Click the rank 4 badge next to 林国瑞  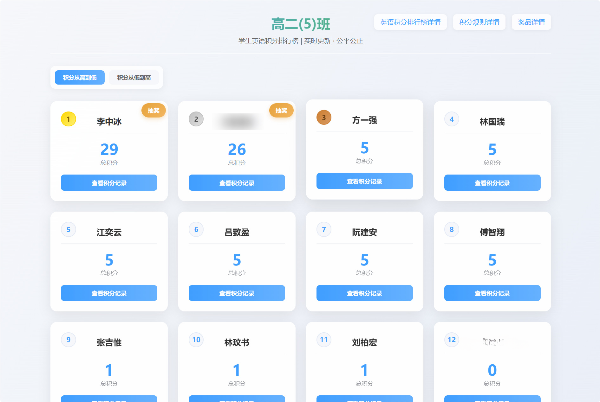click(452, 119)
